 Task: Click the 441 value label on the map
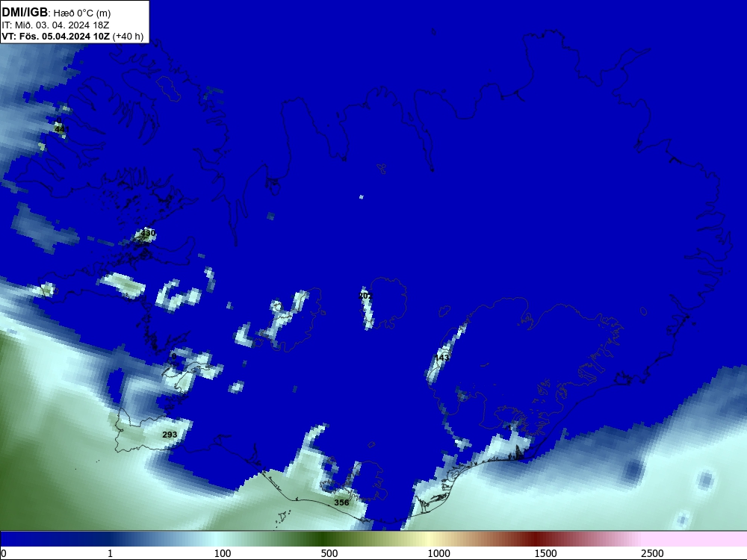coord(61,129)
